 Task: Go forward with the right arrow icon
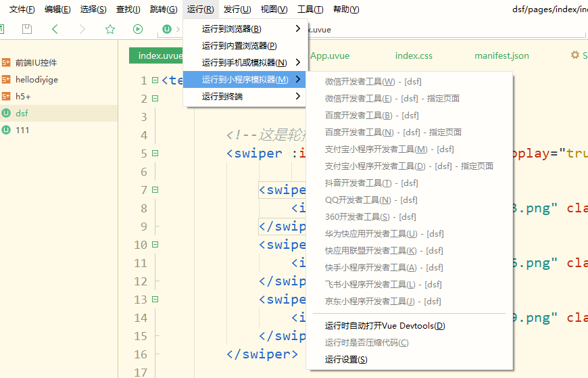pos(82,29)
